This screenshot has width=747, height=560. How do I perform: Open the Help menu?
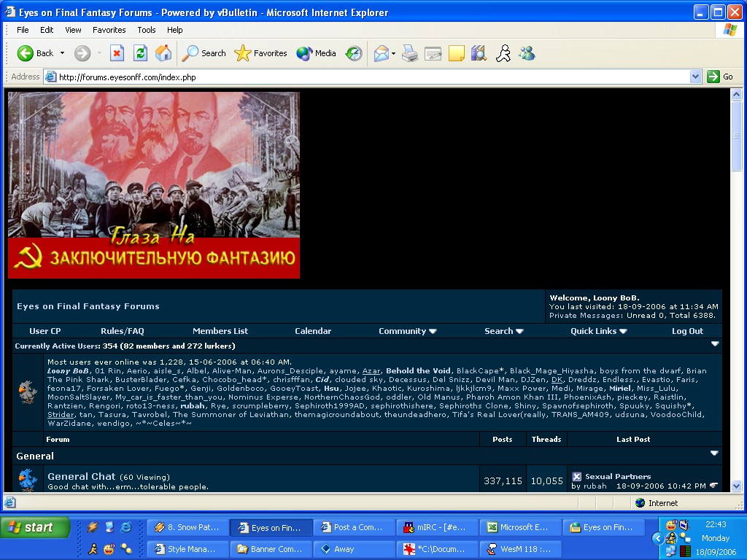pos(175,30)
